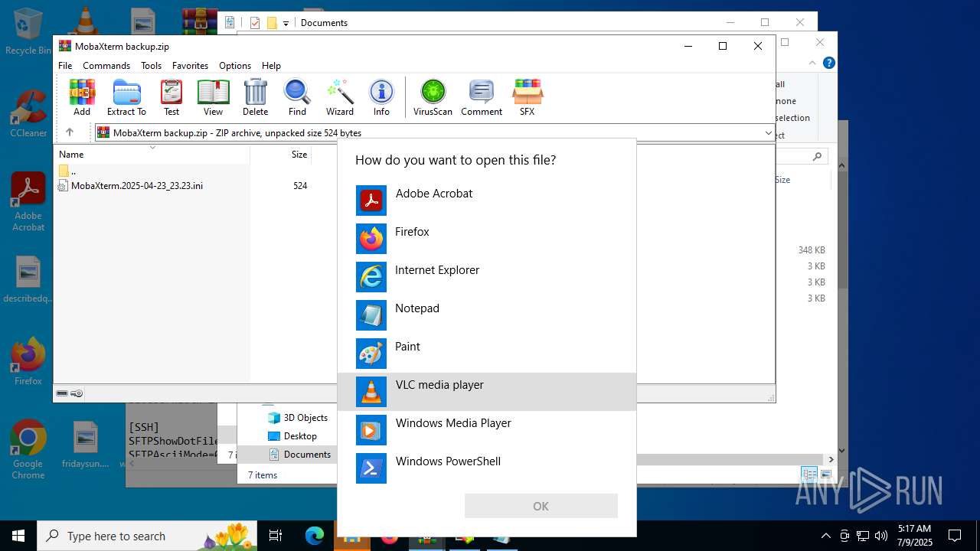This screenshot has height=551, width=980.
Task: Launch the Wizard wand icon
Action: 340,97
